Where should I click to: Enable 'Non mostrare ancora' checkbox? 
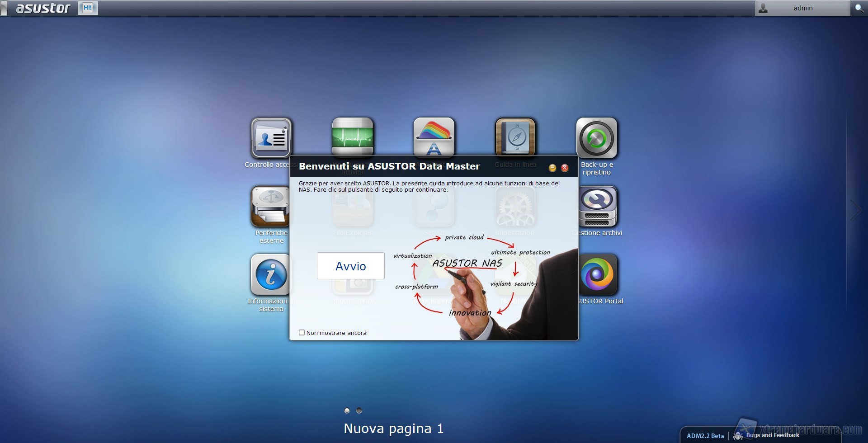pyautogui.click(x=302, y=333)
